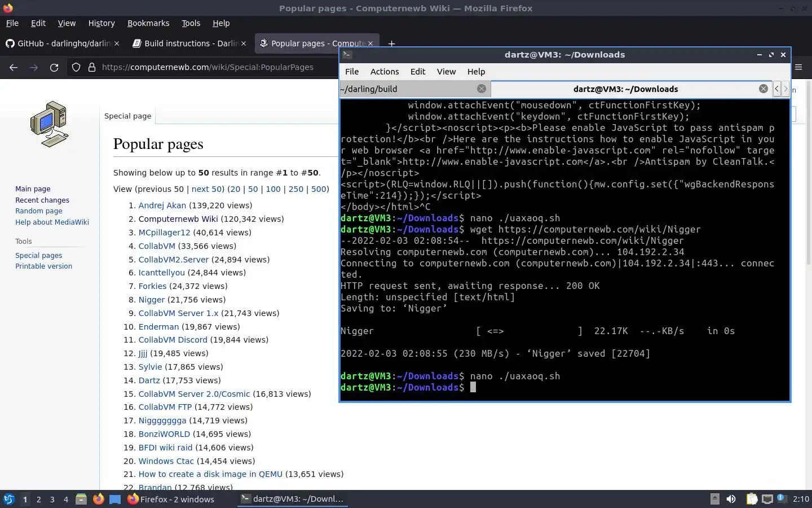Click the show desktop taskbar icon
Image resolution: width=812 pixels, height=508 pixels.
(115, 499)
